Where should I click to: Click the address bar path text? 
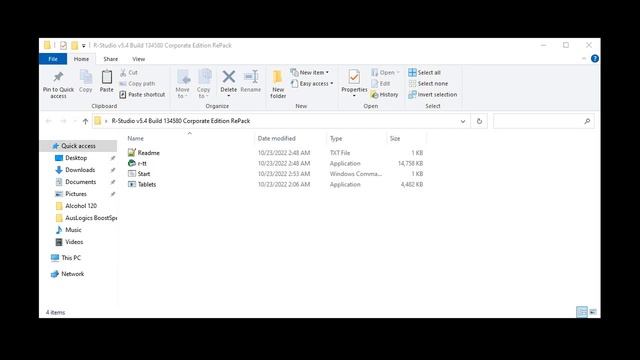click(x=181, y=121)
